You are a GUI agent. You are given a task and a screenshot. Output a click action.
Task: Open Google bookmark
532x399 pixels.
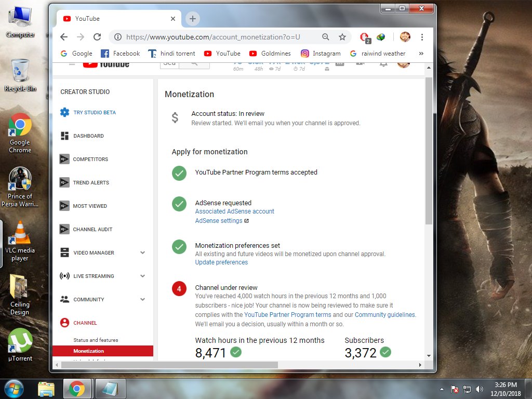click(76, 54)
